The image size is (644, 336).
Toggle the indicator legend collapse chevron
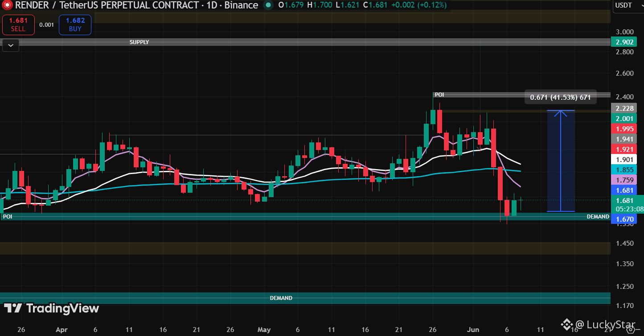pos(11,45)
